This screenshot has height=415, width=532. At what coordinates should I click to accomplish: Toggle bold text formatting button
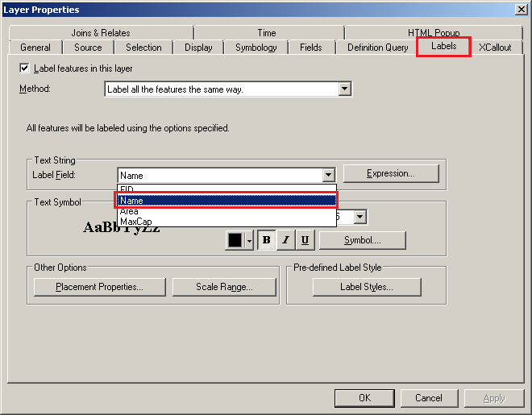(266, 240)
